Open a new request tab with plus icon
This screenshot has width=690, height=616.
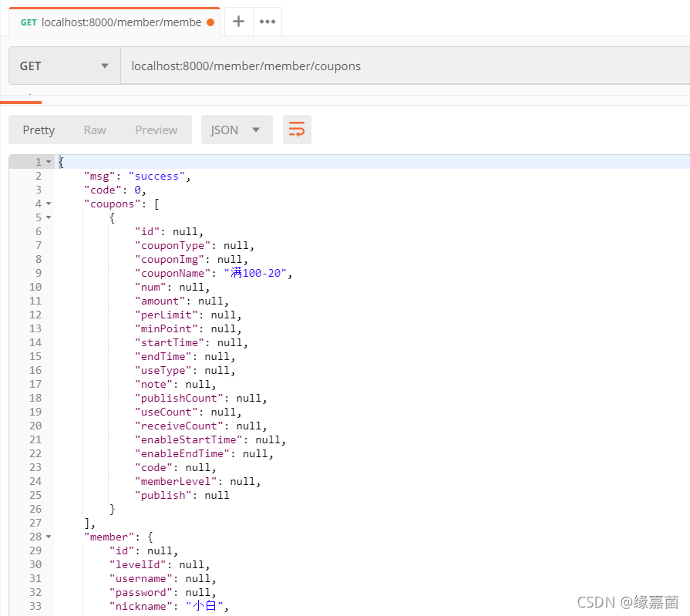point(238,22)
